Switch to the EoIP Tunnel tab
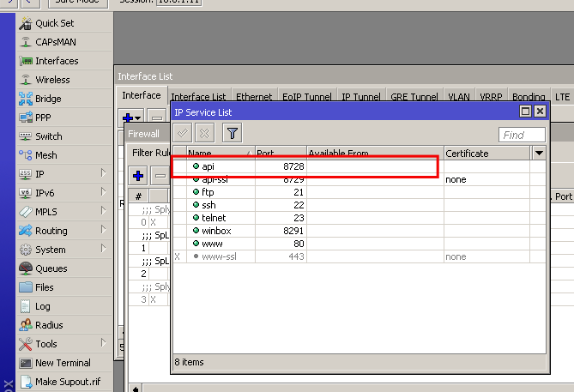Screen dimensions: 574x392 point(307,97)
